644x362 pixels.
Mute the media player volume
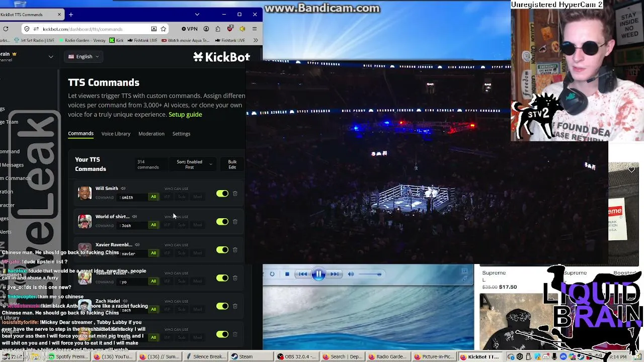click(351, 274)
